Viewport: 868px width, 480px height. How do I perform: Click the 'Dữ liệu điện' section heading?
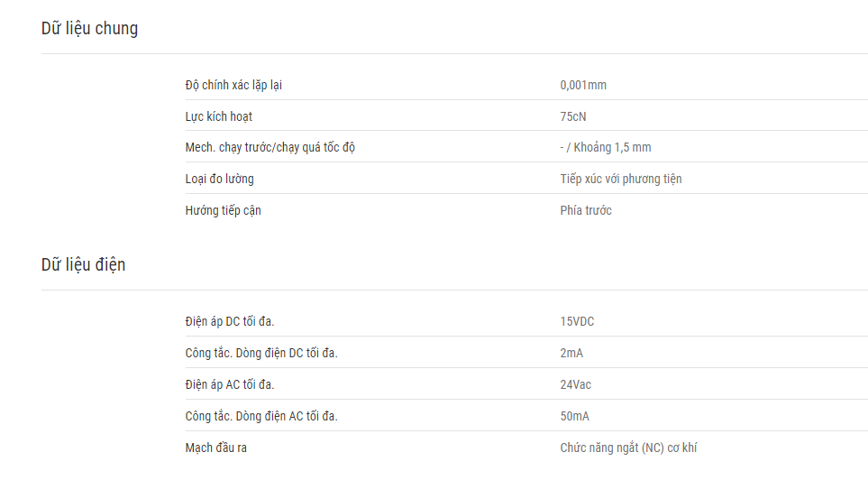(x=83, y=264)
